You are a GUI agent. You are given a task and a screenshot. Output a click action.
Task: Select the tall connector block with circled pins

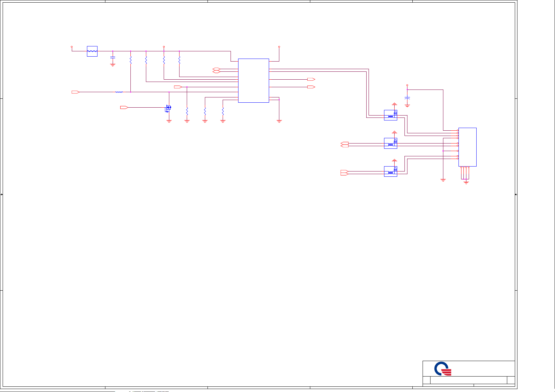[x=467, y=147]
